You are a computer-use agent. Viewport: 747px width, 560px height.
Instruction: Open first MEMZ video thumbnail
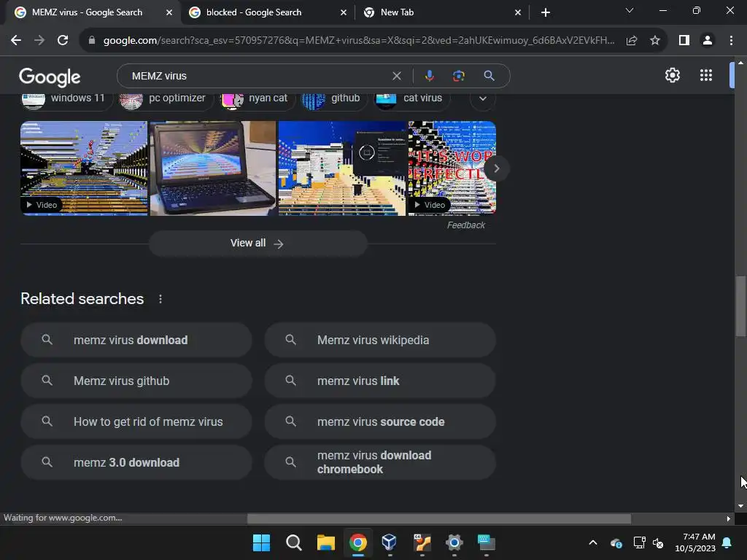pyautogui.click(x=84, y=168)
